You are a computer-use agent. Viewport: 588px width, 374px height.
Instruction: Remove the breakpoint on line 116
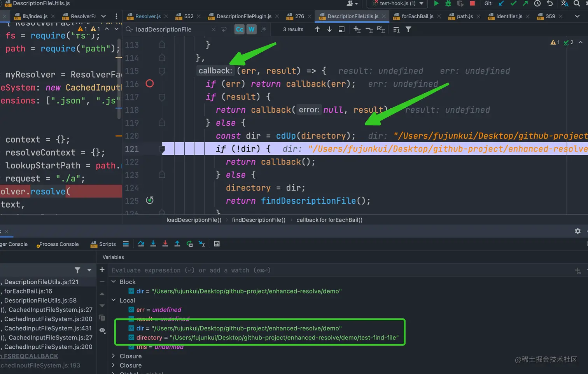pos(150,84)
